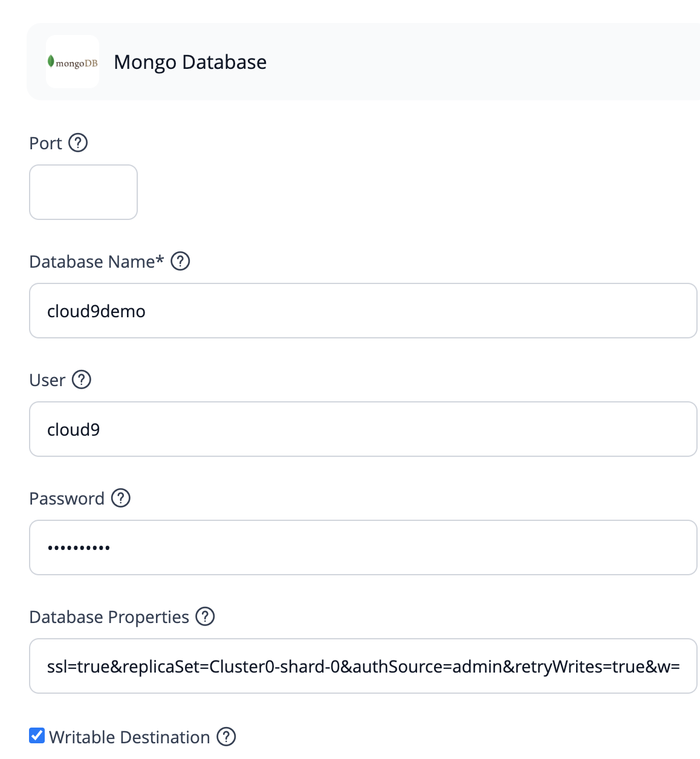The image size is (700, 759).
Task: Click the Database Name* label
Action: point(97,262)
